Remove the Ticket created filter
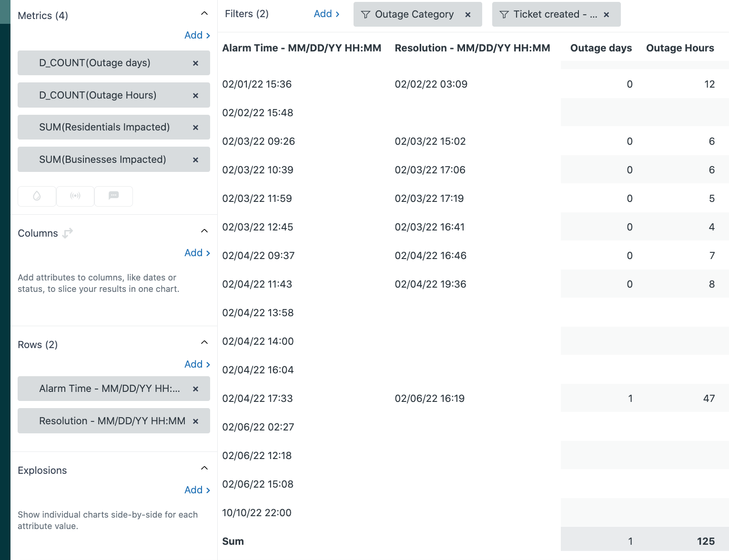Image resolution: width=729 pixels, height=560 pixels. (606, 14)
